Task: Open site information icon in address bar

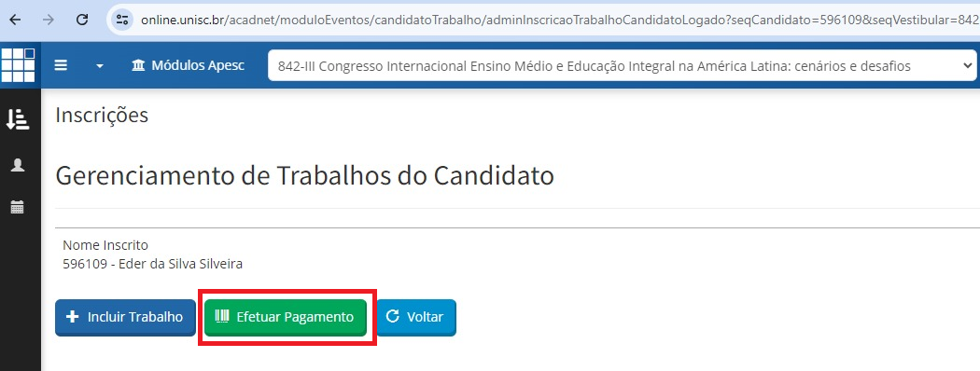Action: (122, 20)
